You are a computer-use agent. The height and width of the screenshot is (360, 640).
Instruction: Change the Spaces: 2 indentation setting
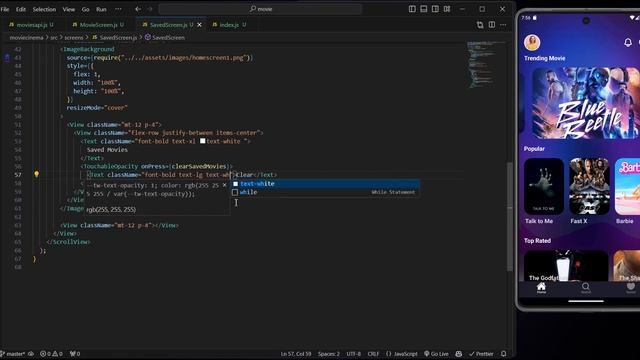point(329,354)
